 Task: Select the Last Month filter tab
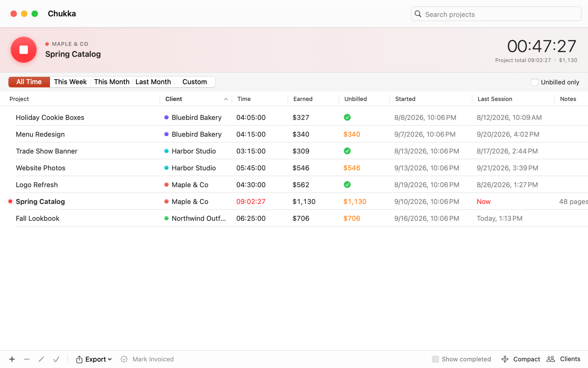153,82
